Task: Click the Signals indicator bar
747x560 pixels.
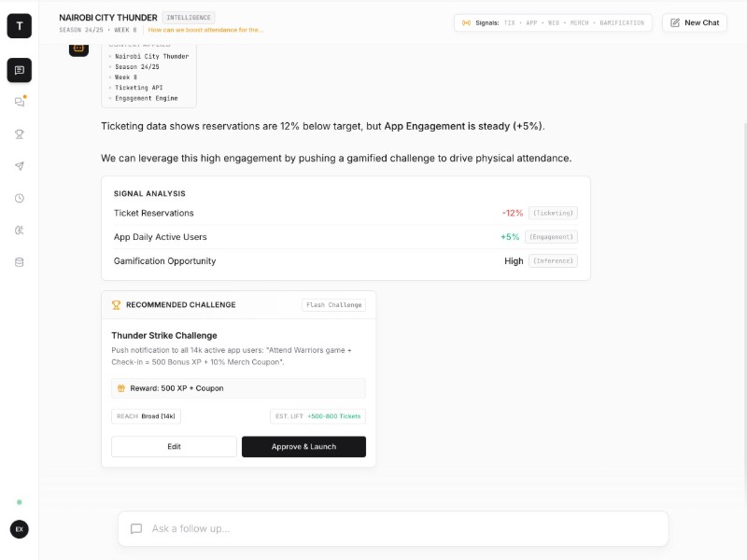Action: click(553, 22)
